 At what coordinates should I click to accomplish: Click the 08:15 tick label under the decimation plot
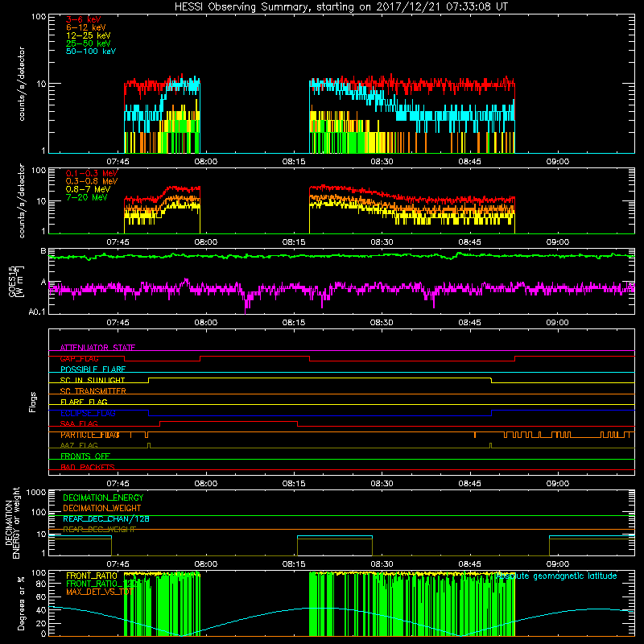[x=294, y=564]
